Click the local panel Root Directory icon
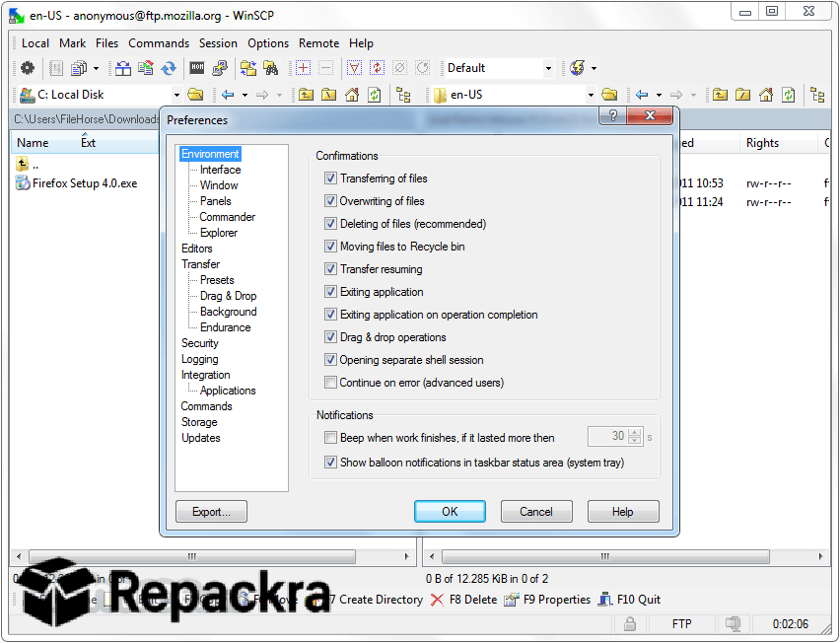 pyautogui.click(x=328, y=95)
